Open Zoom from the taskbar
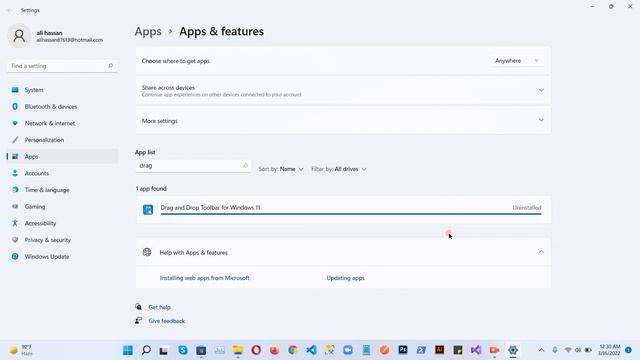 [348, 350]
